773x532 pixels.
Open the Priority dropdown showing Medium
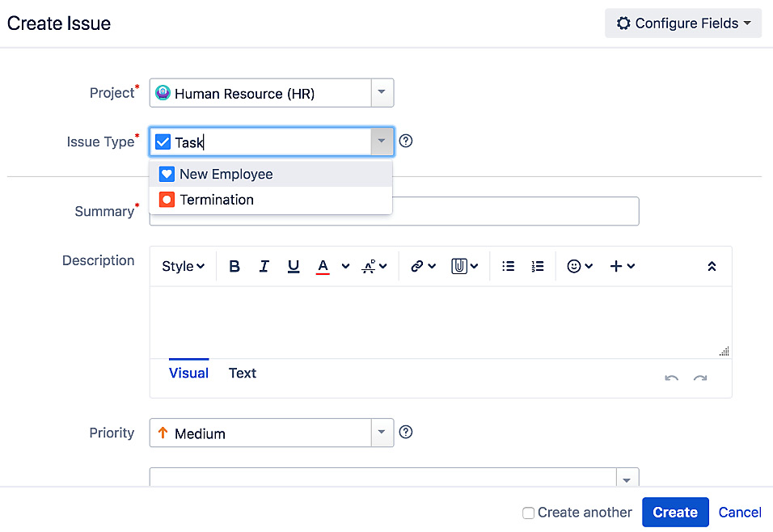382,433
